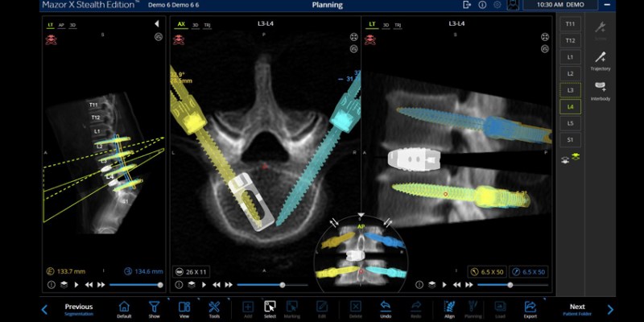Click the Export icon
Image resolution: width=644 pixels, height=322 pixels.
[530, 309]
